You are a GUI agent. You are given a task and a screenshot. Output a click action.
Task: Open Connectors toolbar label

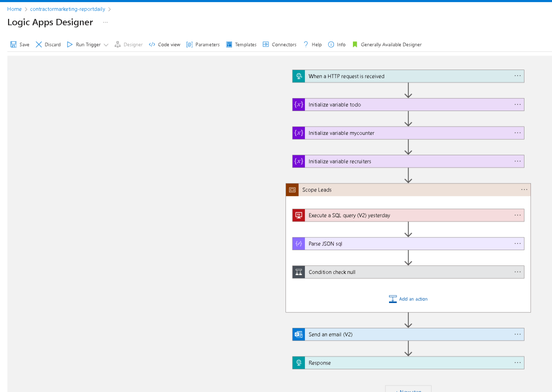tap(284, 45)
